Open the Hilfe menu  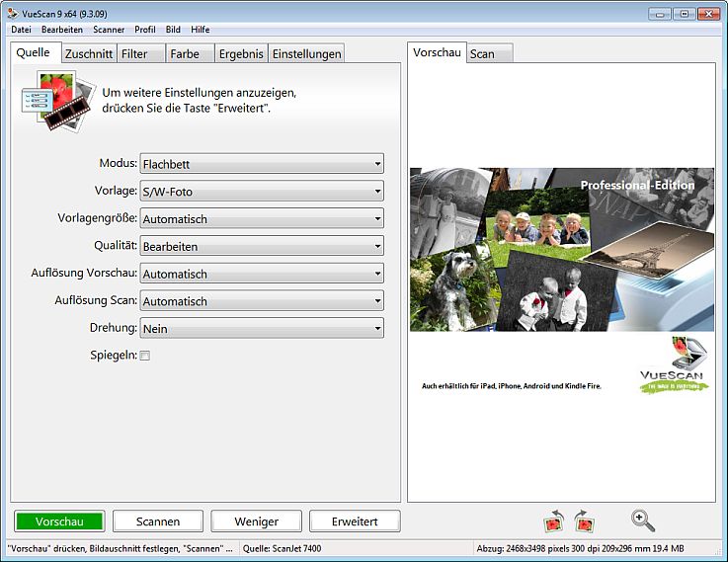click(201, 30)
